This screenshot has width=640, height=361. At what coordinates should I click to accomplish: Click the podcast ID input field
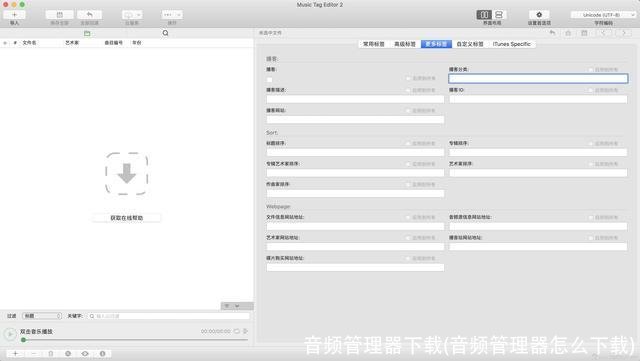[x=538, y=99]
